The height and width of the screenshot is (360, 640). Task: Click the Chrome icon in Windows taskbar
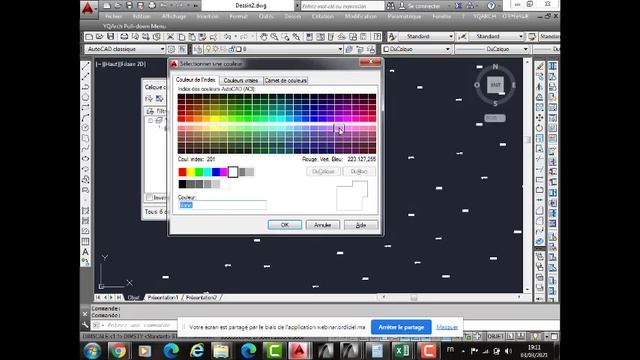[x=118, y=351]
